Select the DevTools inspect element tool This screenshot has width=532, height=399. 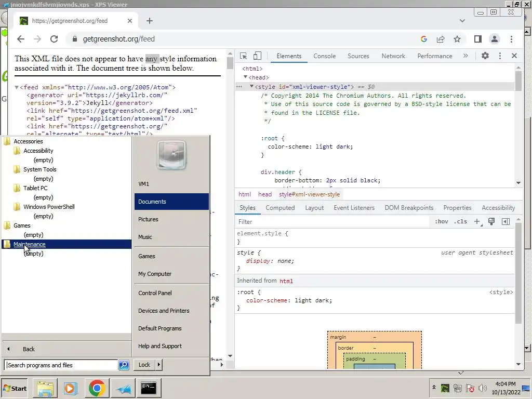tap(243, 56)
